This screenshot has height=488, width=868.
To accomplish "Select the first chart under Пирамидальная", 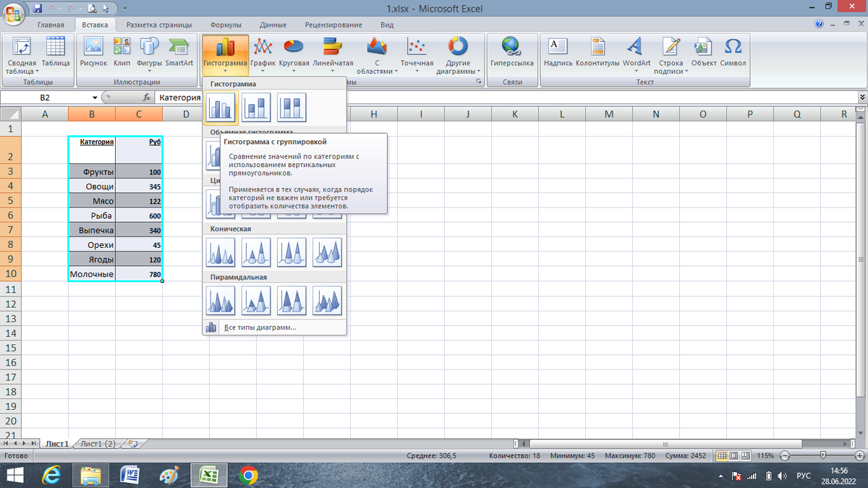I will 221,301.
